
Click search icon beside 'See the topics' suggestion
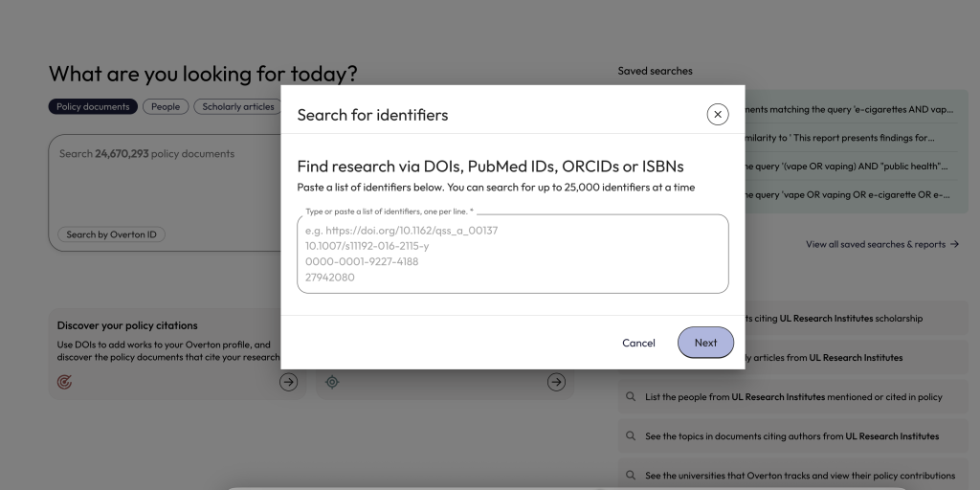click(631, 436)
